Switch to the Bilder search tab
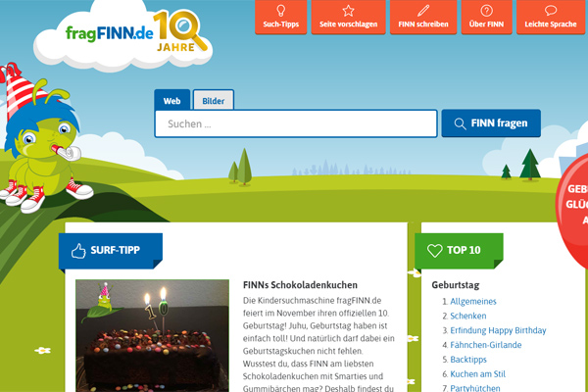This screenshot has height=392, width=588. (x=213, y=101)
